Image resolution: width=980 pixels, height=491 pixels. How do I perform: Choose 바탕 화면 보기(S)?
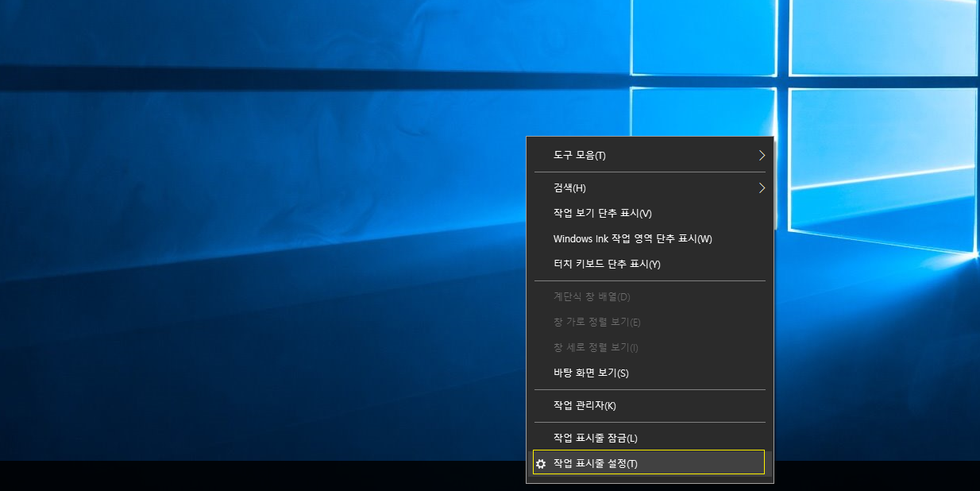[649, 373]
